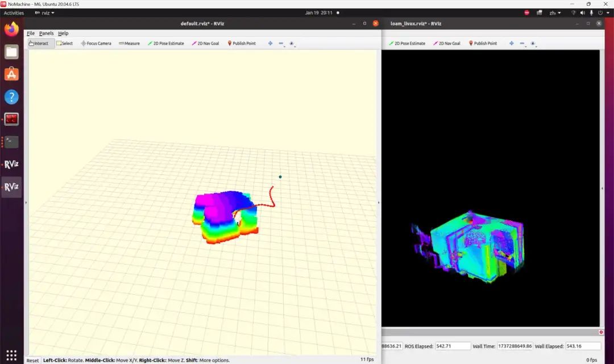
Task: Click the Wall Time value field
Action: [x=515, y=346]
